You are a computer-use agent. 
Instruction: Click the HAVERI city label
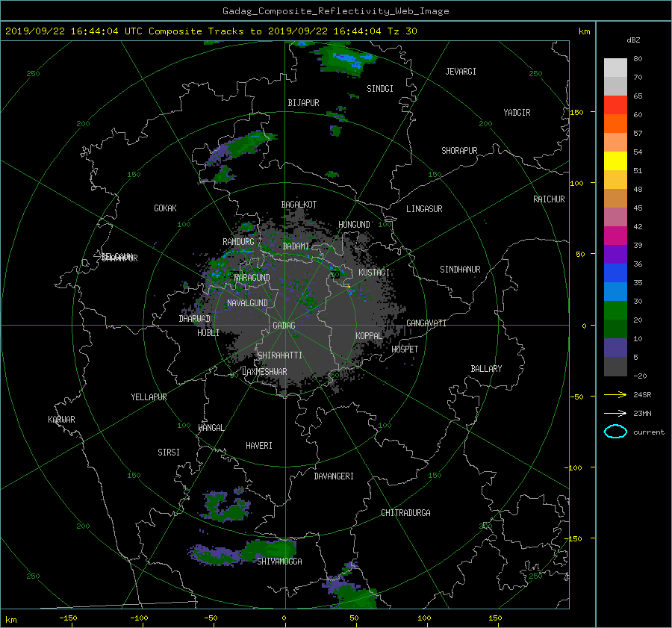click(259, 446)
